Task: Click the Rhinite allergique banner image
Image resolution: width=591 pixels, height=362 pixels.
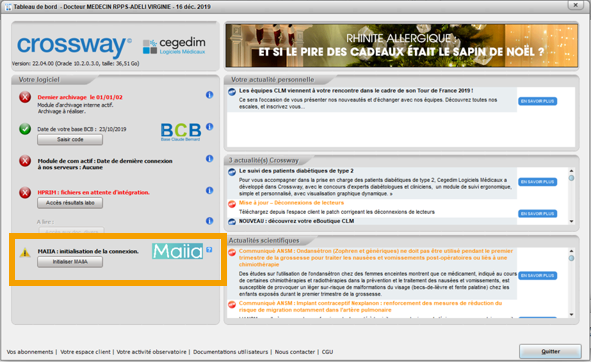Action: click(x=401, y=46)
